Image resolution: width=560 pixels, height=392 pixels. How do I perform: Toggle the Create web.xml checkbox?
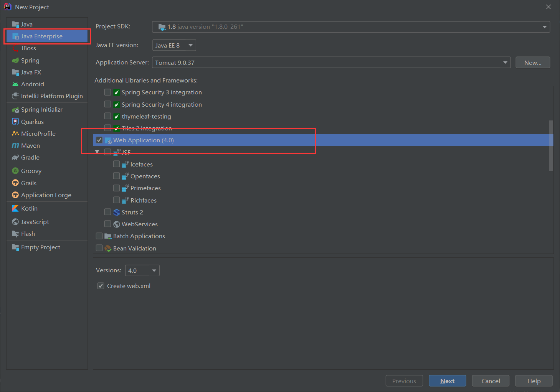click(101, 286)
